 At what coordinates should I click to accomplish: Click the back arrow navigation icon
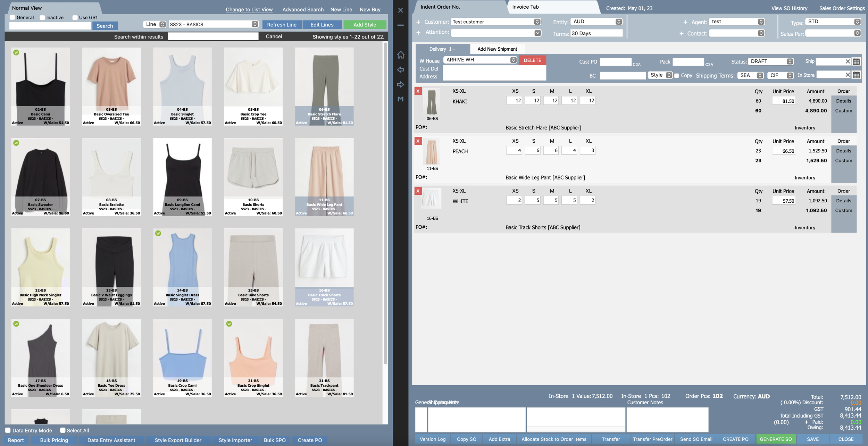tap(400, 70)
